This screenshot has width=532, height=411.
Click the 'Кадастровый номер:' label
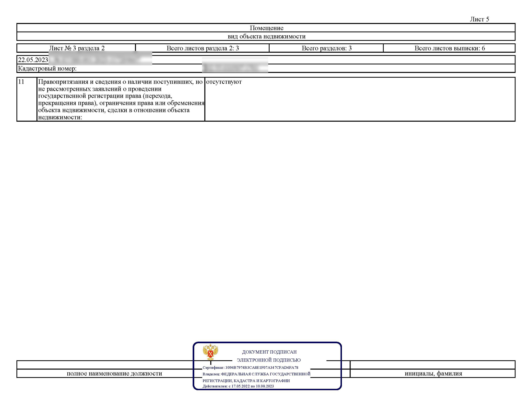[x=47, y=68]
